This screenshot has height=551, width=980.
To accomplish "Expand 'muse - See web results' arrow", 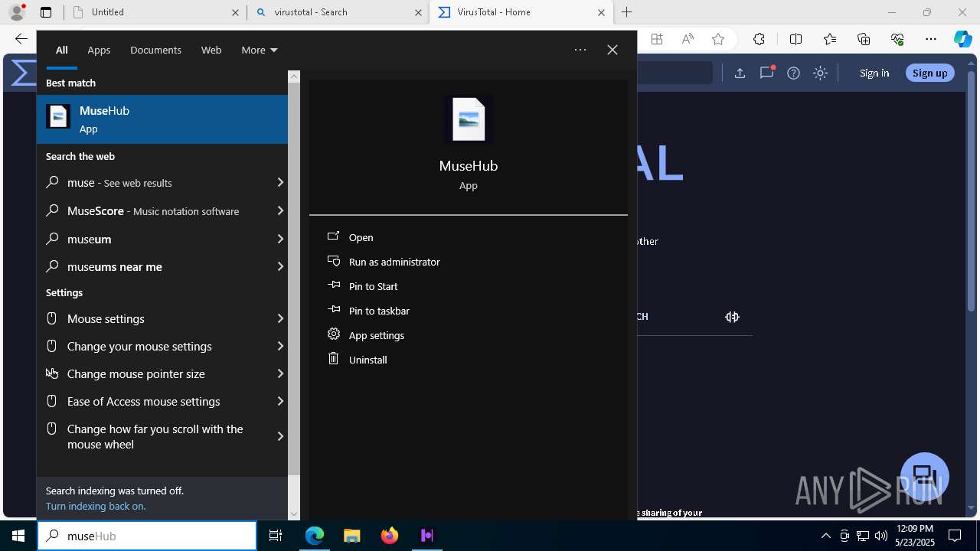I will point(280,182).
